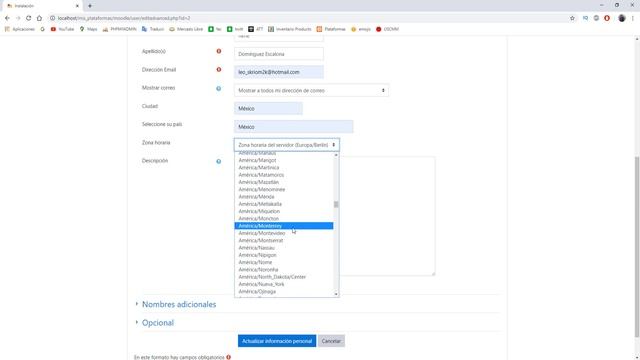The image size is (640, 360).
Task: Open the Traducir bookmark
Action: point(153,29)
